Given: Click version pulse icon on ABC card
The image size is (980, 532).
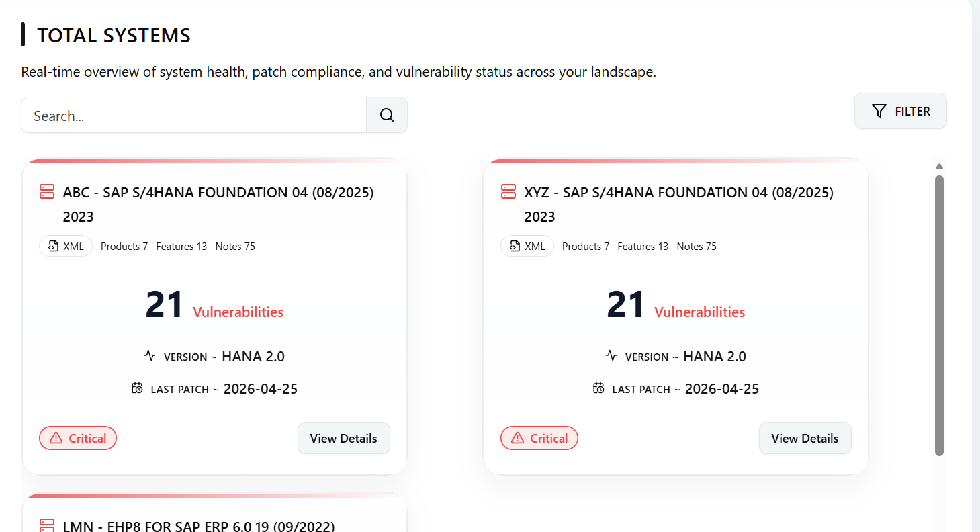Looking at the screenshot, I should pos(150,355).
